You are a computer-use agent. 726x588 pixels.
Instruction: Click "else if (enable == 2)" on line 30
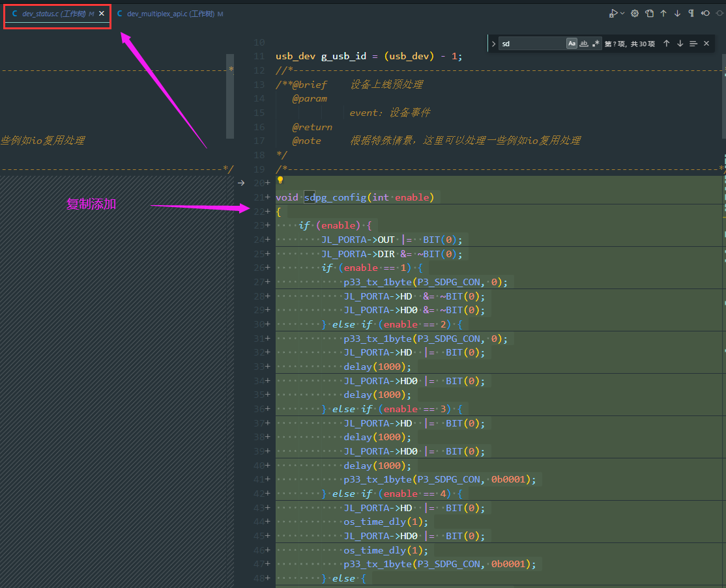tap(391, 324)
